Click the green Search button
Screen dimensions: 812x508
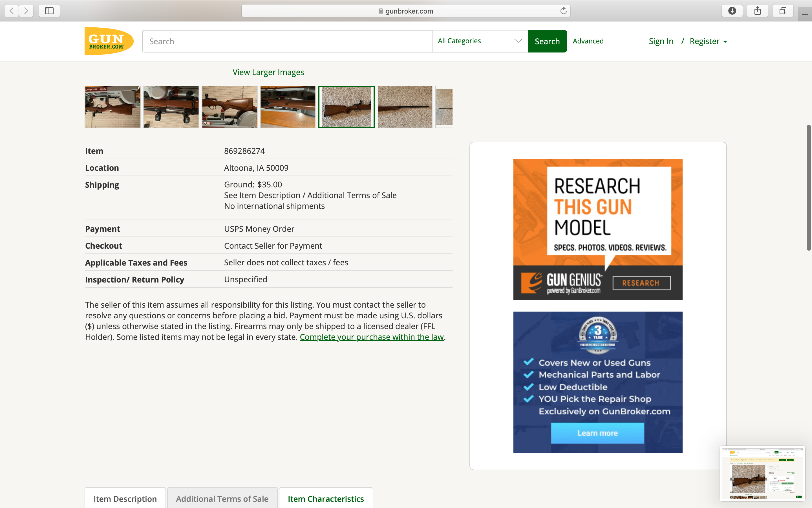coord(547,41)
